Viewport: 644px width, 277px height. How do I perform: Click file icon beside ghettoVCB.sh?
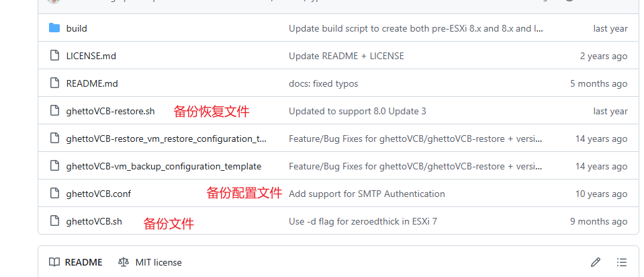54,221
